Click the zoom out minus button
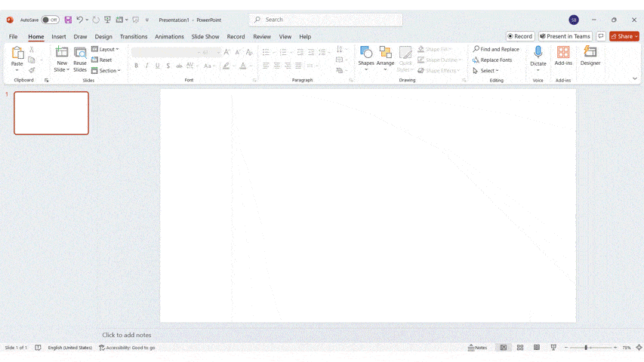Image resolution: width=644 pixels, height=362 pixels. pos(566,348)
